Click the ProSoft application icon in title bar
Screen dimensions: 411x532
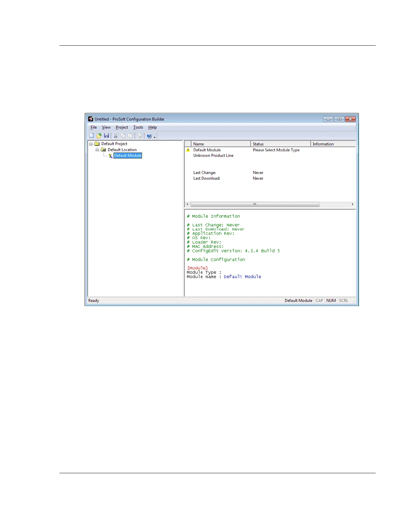[x=91, y=119]
